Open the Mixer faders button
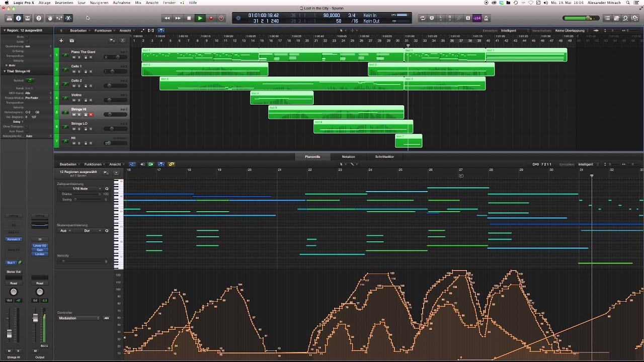 tap(59, 18)
